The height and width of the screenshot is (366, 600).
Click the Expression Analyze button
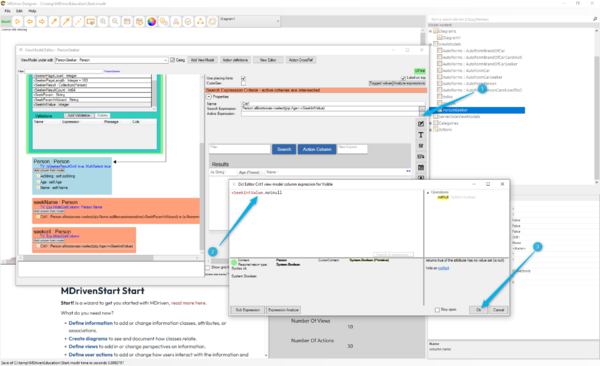[284, 310]
